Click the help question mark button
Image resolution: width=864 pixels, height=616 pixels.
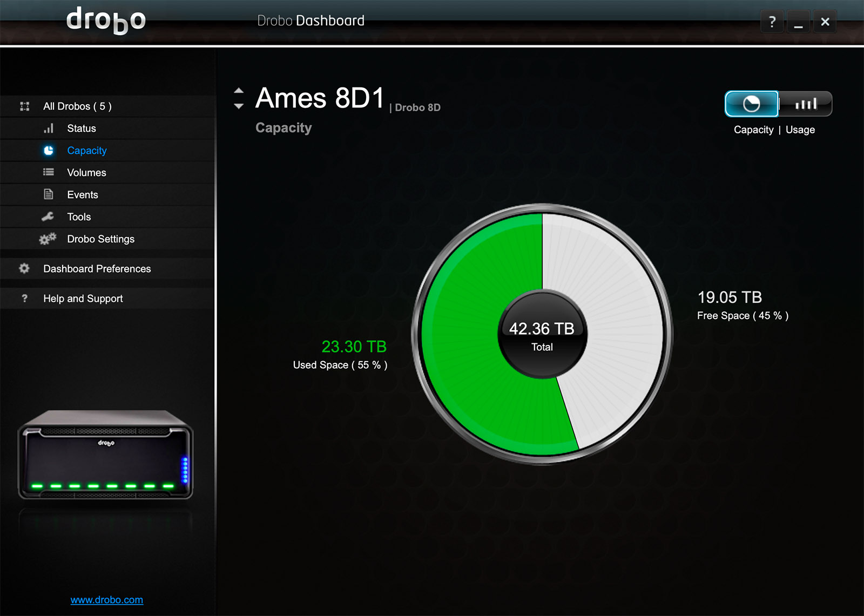click(772, 22)
